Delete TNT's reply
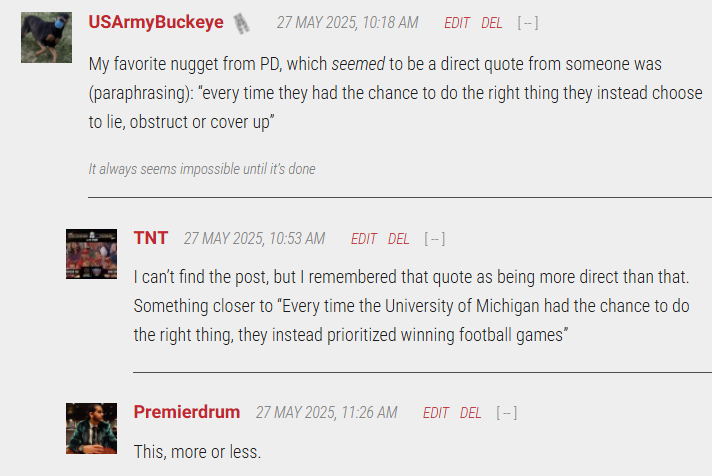The image size is (712, 476). click(398, 239)
